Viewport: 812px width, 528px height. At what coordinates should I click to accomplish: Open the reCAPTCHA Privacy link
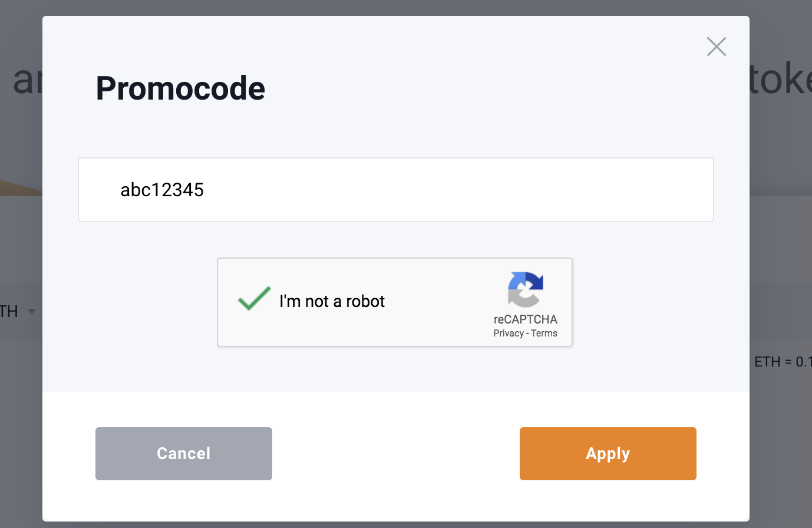[x=509, y=334]
